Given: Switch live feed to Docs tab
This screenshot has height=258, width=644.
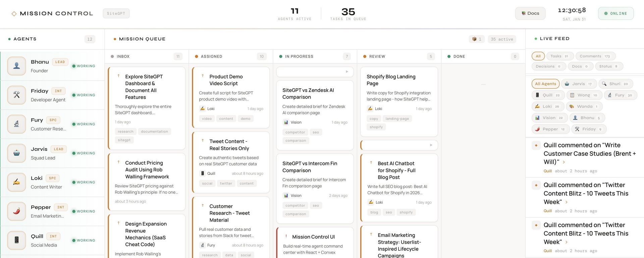Looking at the screenshot, I should [x=580, y=67].
